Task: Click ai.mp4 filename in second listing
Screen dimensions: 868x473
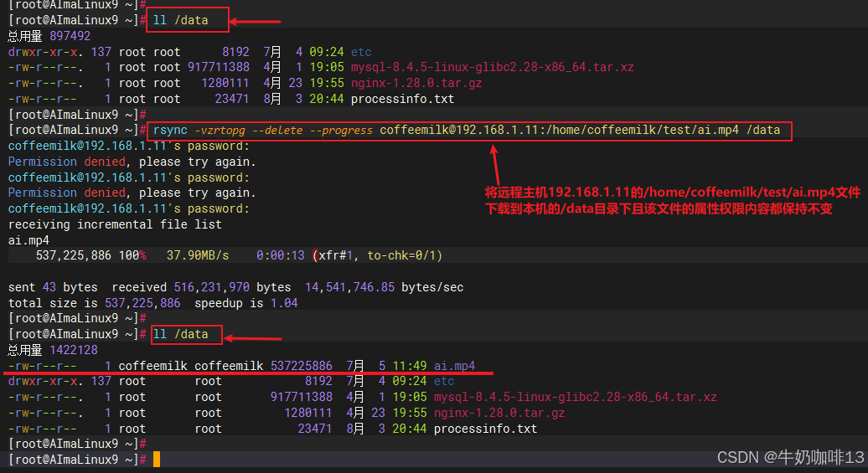Action: tap(454, 366)
